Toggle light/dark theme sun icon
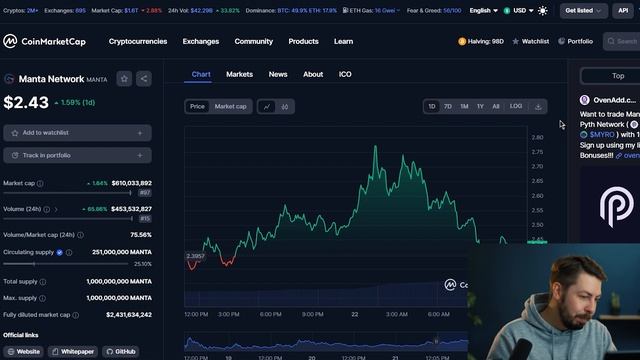The height and width of the screenshot is (360, 640). point(542,11)
